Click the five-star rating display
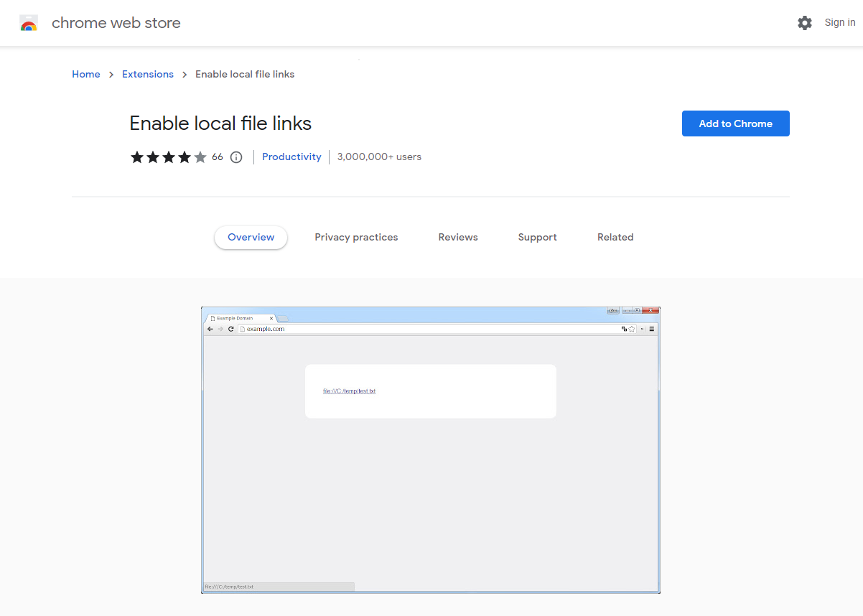The width and height of the screenshot is (863, 616). (x=169, y=157)
